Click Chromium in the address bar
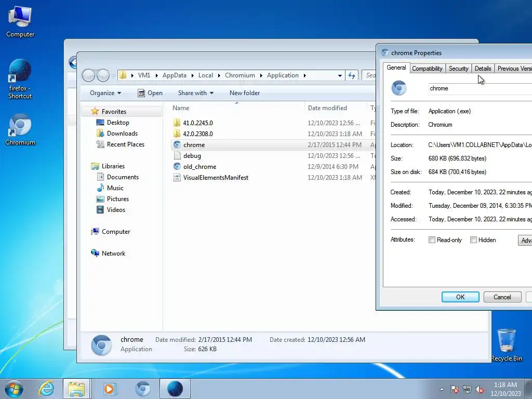Screen dimensions: 532x399 pyautogui.click(x=240, y=75)
